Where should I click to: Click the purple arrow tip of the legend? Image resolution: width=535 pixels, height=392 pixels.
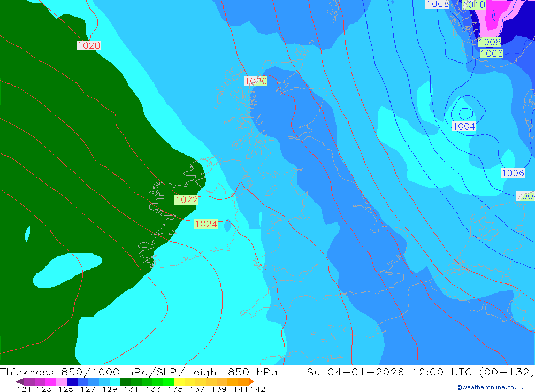[19, 381]
